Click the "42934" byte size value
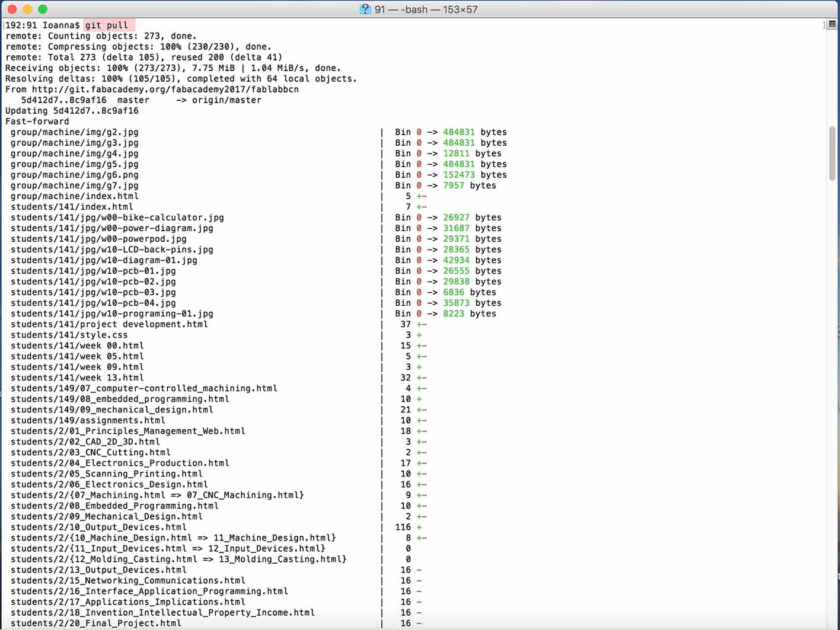840x630 pixels. [x=456, y=260]
